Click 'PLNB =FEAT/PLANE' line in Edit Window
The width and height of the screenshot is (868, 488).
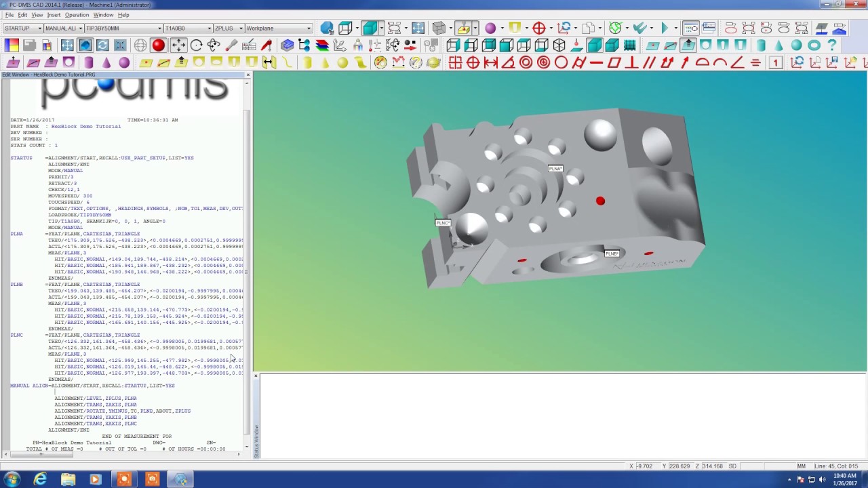pos(75,285)
